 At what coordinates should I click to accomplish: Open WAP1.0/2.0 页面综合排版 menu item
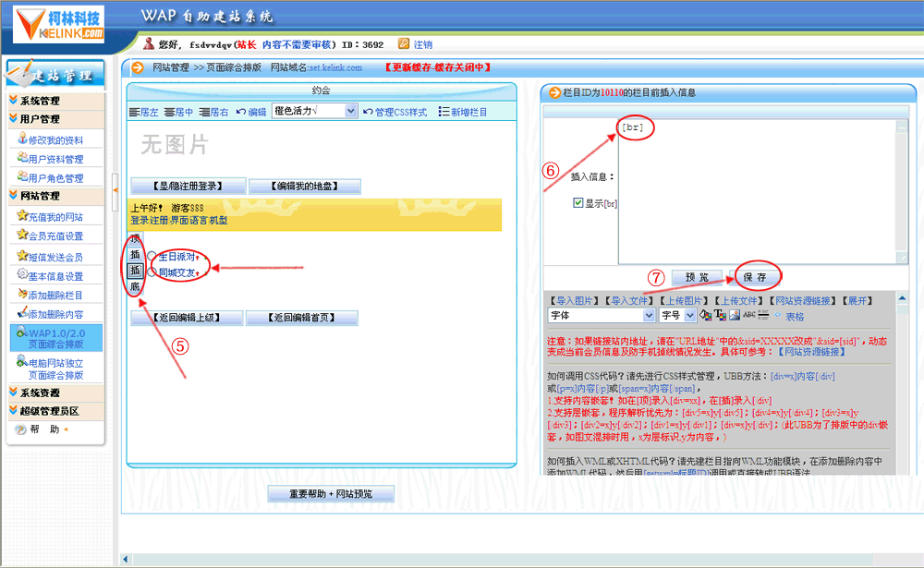point(56,338)
